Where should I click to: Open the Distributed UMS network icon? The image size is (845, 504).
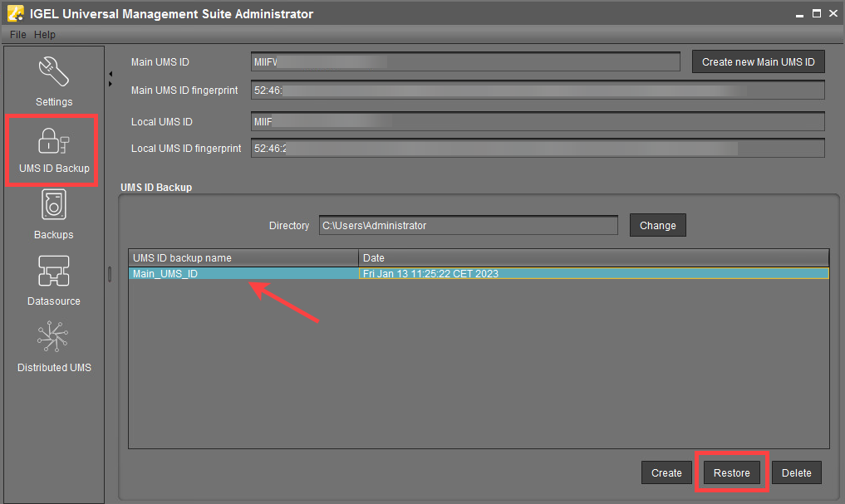[54, 339]
